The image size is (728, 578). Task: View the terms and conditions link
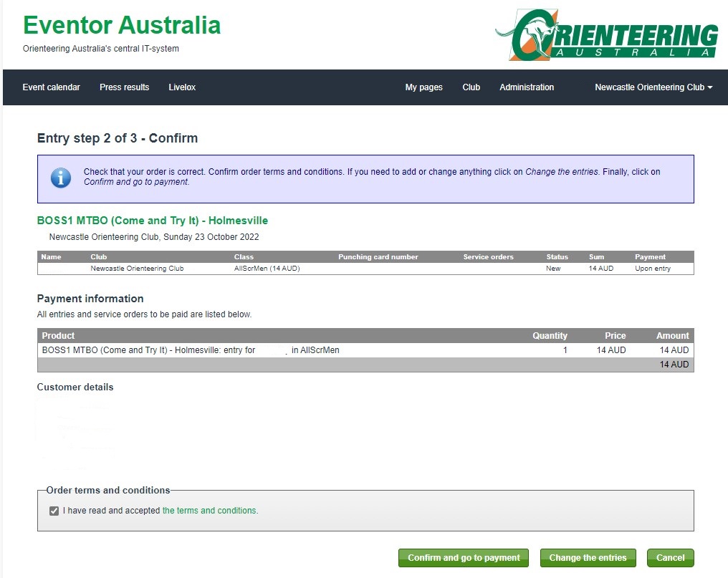coord(209,511)
